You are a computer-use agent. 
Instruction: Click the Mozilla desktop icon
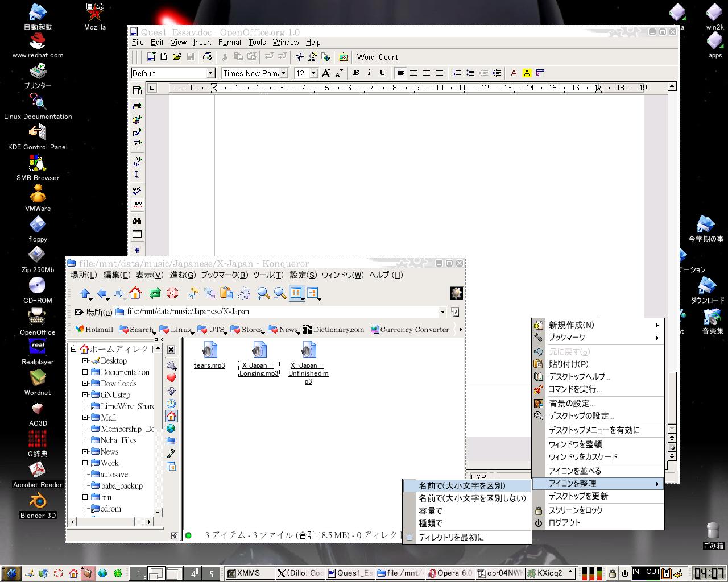tap(94, 16)
